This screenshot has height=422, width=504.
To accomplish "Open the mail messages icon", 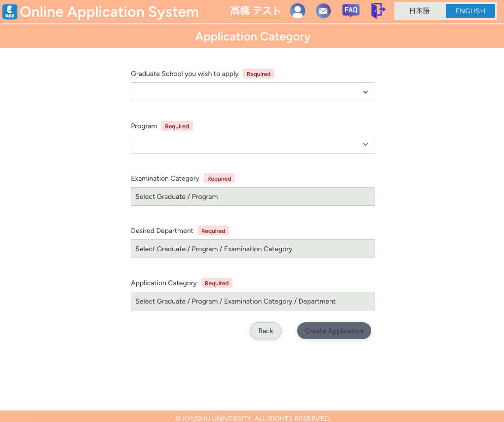I will click(323, 11).
